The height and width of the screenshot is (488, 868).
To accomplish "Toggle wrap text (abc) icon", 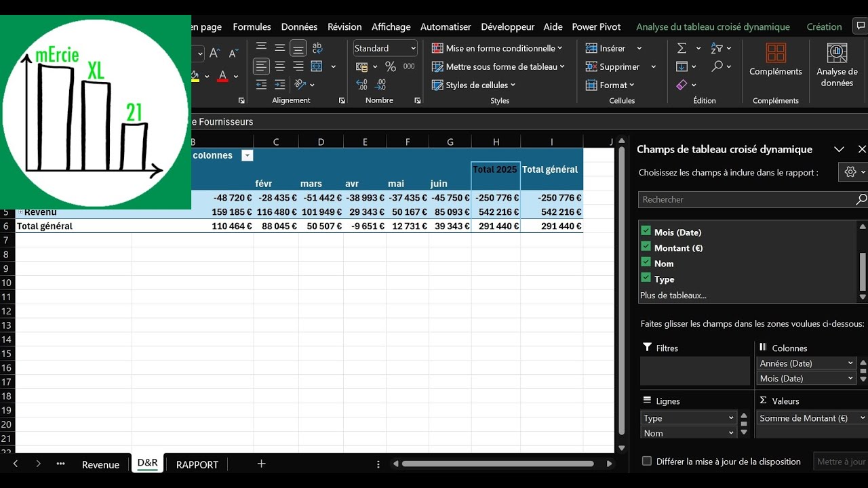I will point(317,48).
